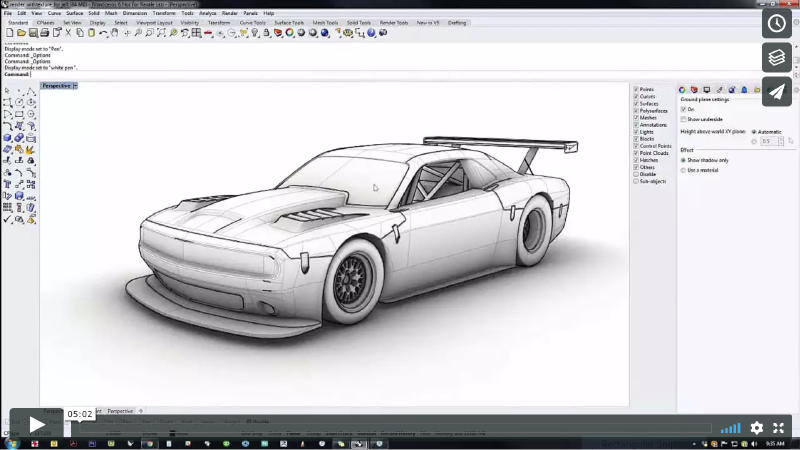Click the Zoom Window magnifier icon
The image size is (800, 450).
pos(149,33)
